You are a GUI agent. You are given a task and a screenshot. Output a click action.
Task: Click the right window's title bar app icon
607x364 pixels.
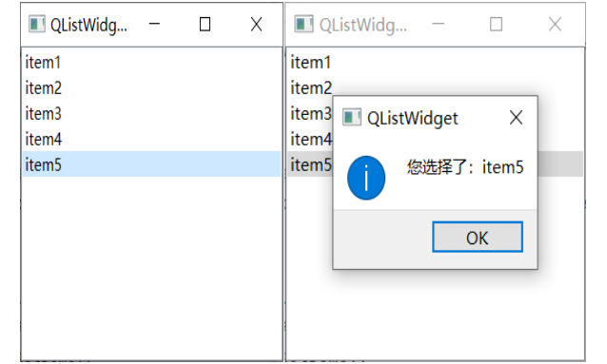tap(303, 24)
